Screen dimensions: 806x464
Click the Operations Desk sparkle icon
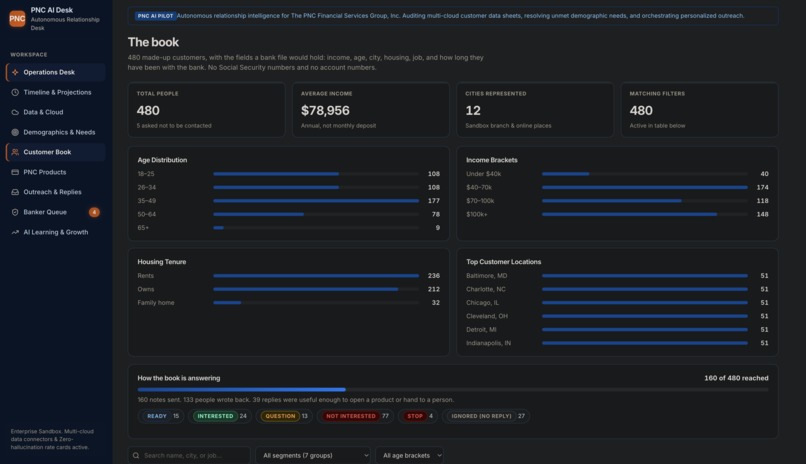pyautogui.click(x=15, y=72)
